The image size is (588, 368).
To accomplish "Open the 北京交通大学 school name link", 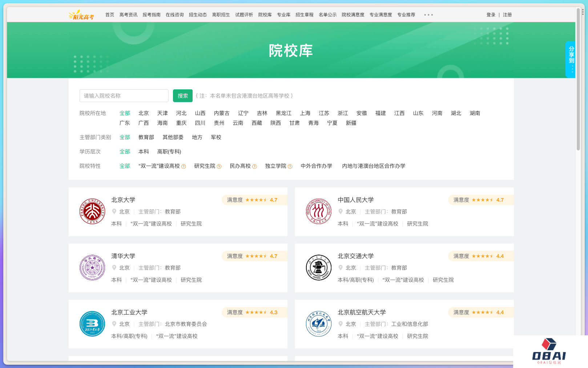I will (x=356, y=256).
